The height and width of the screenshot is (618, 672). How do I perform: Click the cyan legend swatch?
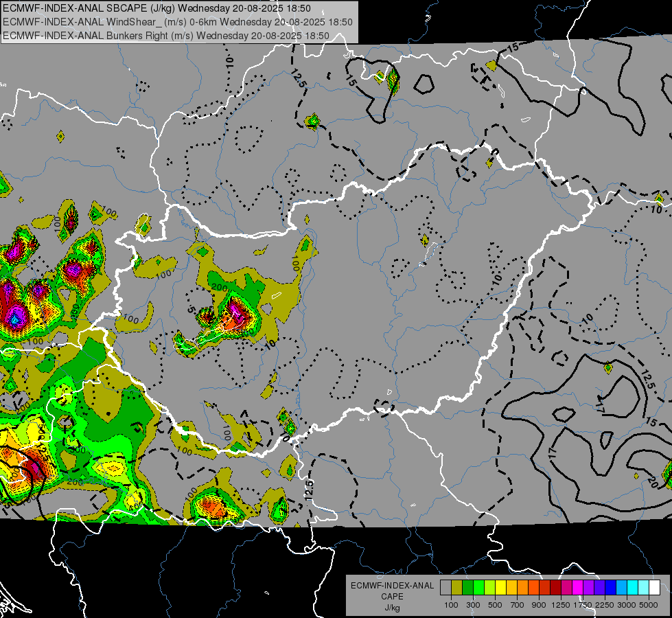(633, 587)
